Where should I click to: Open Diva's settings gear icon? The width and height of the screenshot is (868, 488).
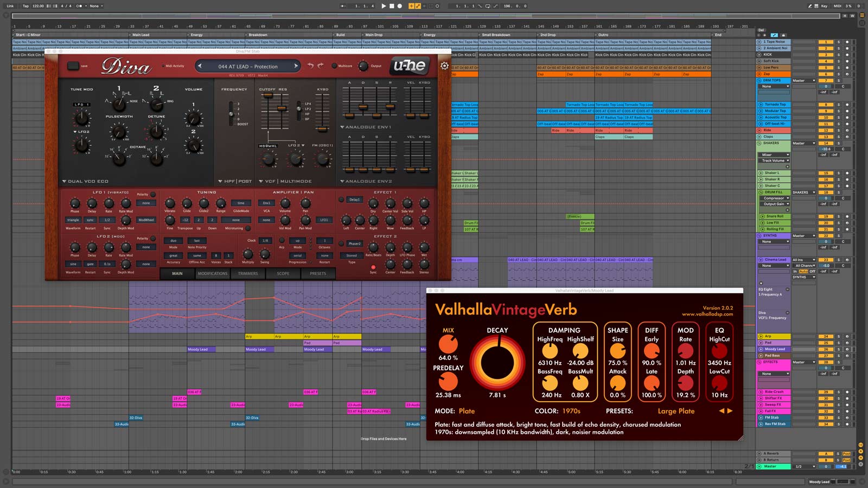[444, 66]
